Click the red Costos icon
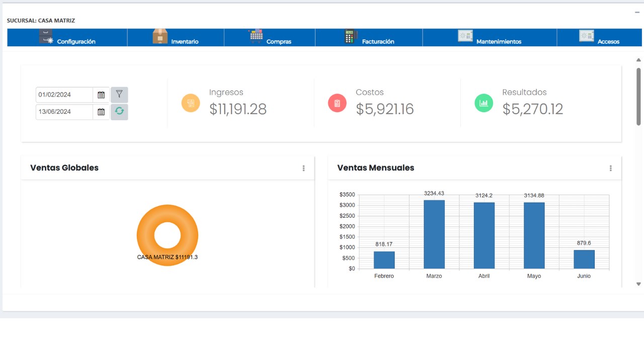This screenshot has height=362, width=644. [x=337, y=103]
